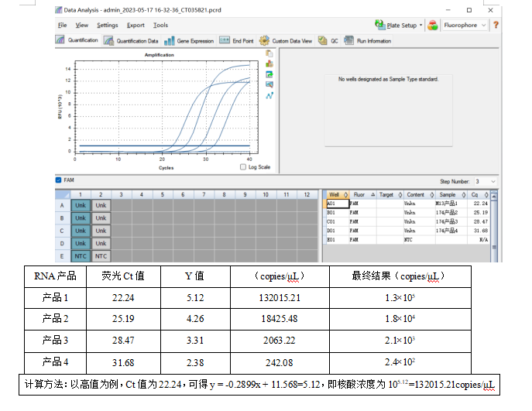Screen dimensions: 532x411
Task: Switch to the Gene Expression tab
Action: 189,41
